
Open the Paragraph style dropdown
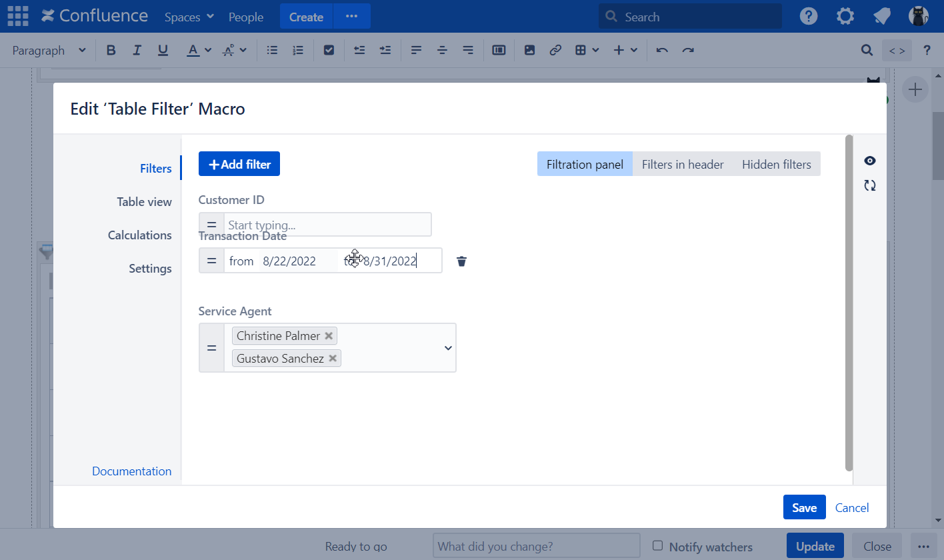49,50
